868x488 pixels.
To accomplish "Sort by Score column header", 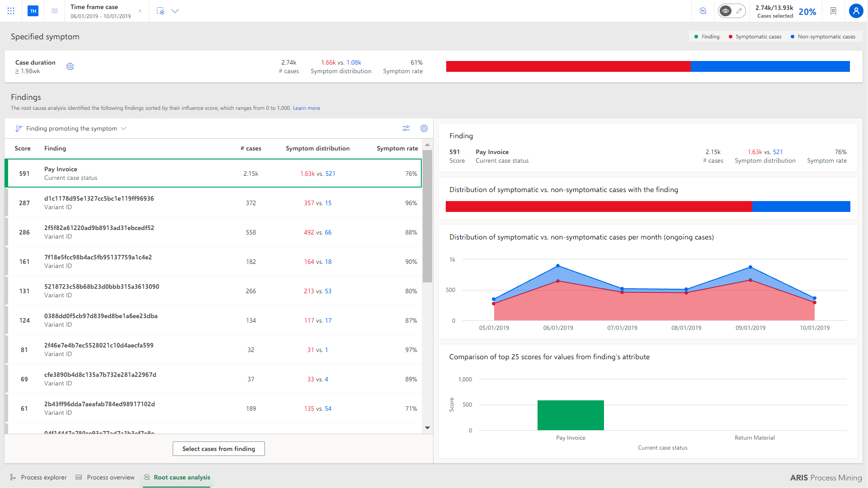I will (23, 148).
